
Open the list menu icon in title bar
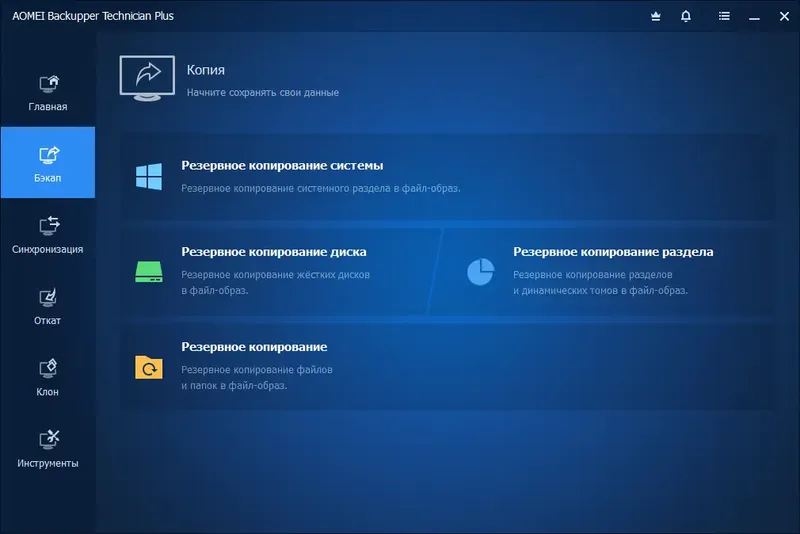pos(724,16)
